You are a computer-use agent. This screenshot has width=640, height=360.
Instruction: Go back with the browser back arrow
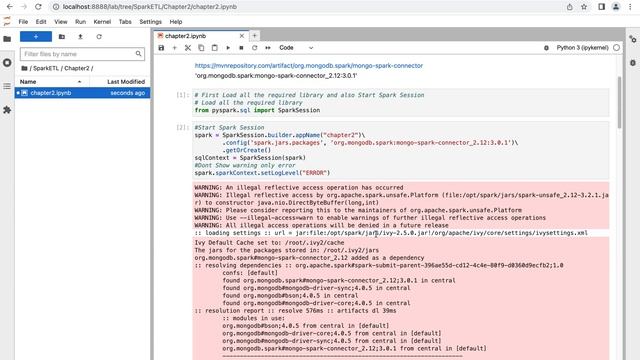point(9,7)
